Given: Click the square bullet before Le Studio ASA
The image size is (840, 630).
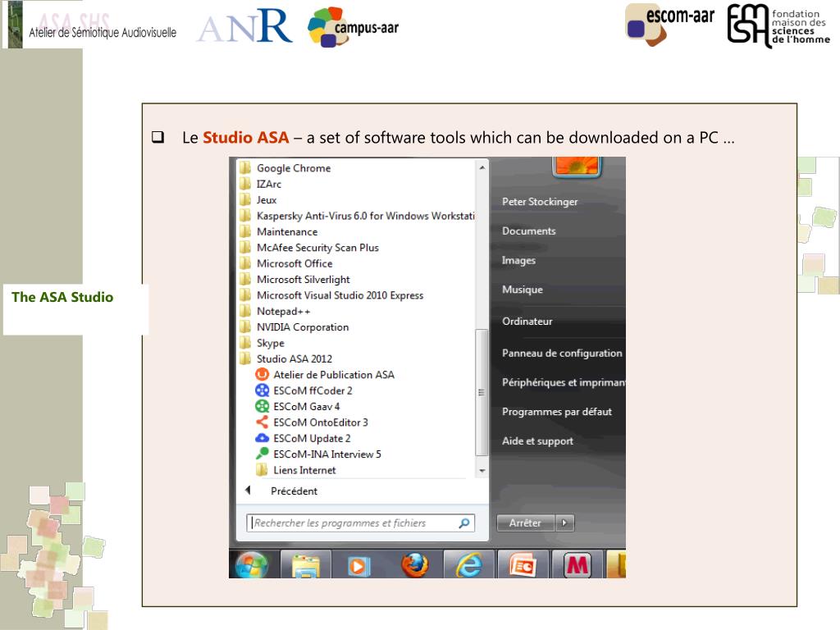Looking at the screenshot, I should [157, 137].
